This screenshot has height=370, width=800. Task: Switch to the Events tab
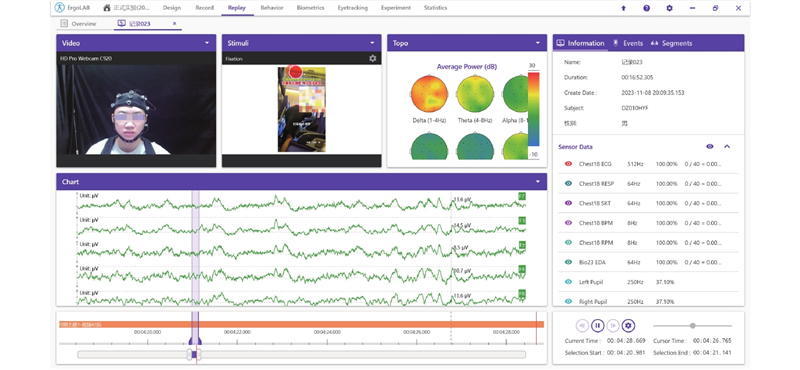click(628, 43)
